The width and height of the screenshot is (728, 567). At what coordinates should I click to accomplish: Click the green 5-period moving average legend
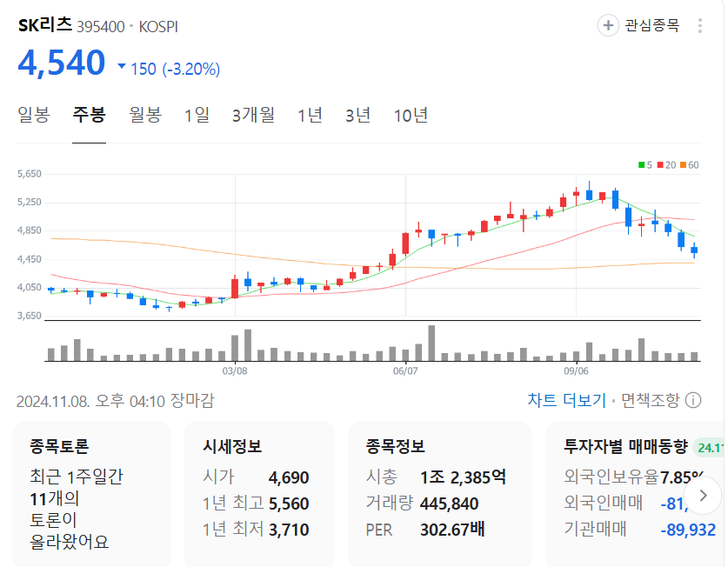tap(645, 165)
